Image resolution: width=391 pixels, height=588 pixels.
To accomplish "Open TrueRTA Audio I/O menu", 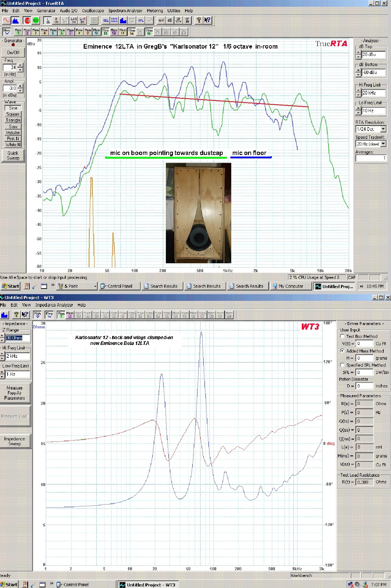I will click(x=68, y=10).
